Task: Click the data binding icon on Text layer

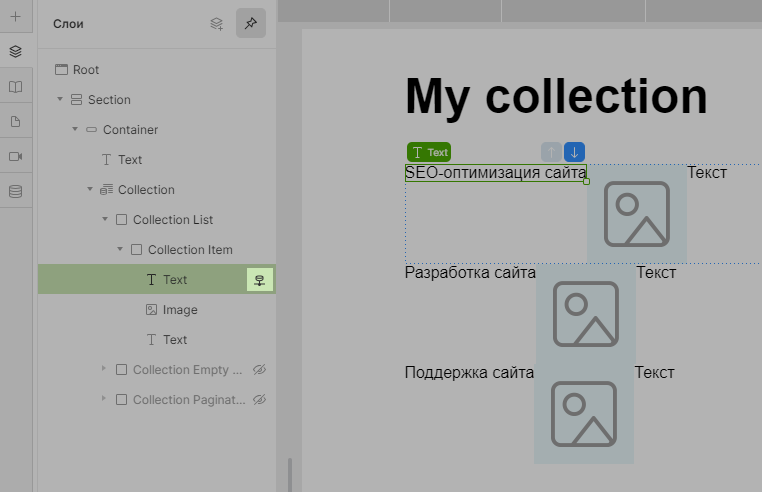Action: point(260,280)
